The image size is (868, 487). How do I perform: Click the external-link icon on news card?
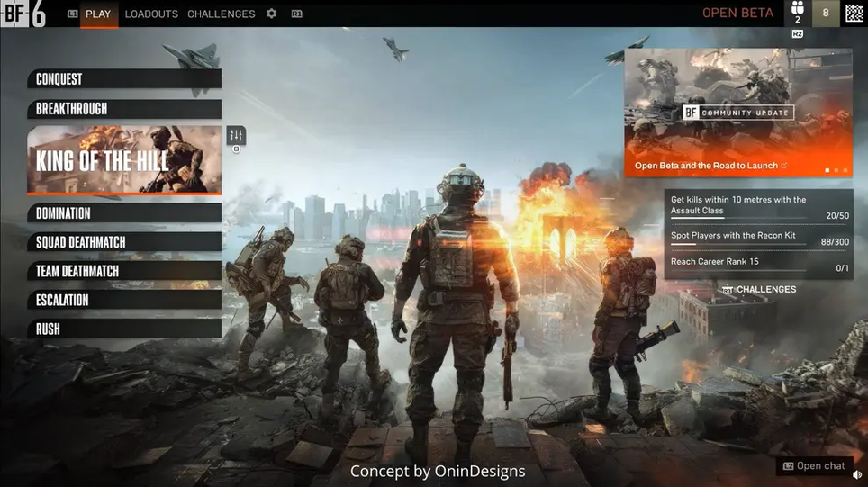point(784,166)
